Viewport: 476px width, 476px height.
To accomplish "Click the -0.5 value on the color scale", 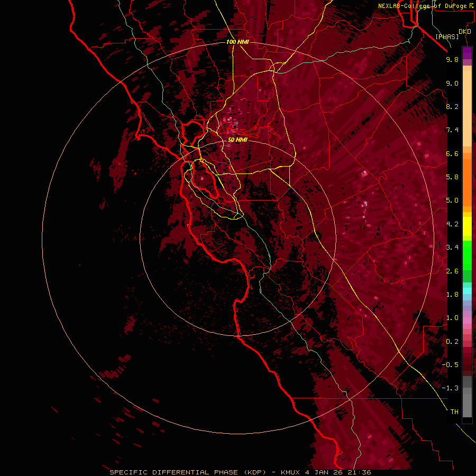I will 450,365.
